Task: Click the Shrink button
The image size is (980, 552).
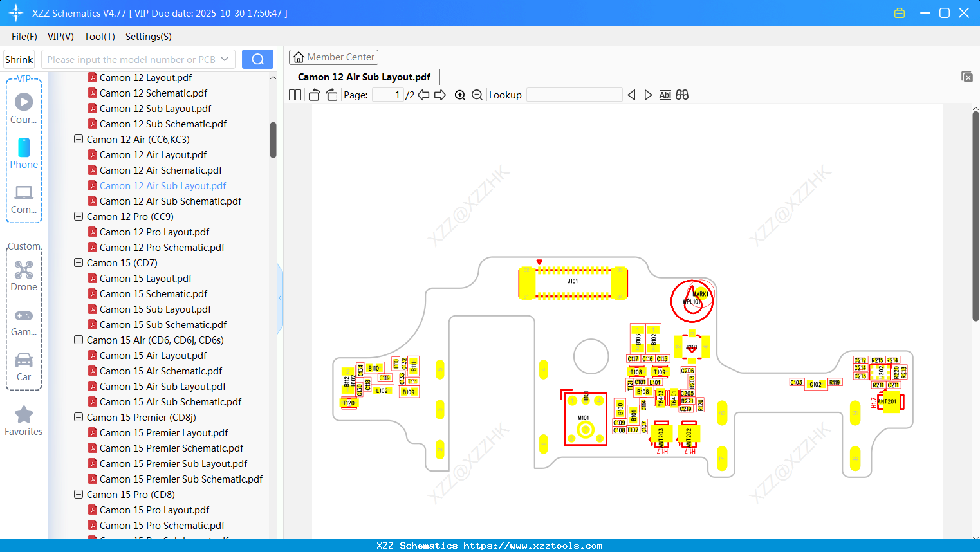Action: tap(19, 59)
